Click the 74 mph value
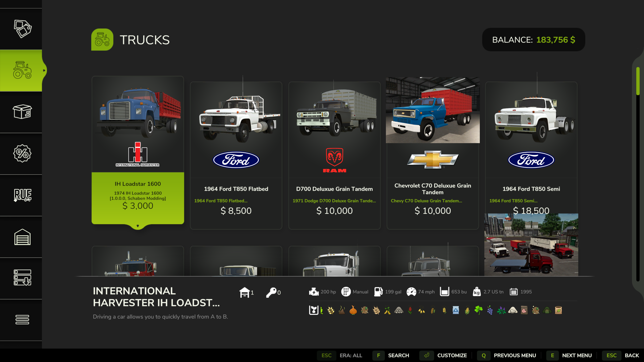The image size is (644, 362). [426, 292]
